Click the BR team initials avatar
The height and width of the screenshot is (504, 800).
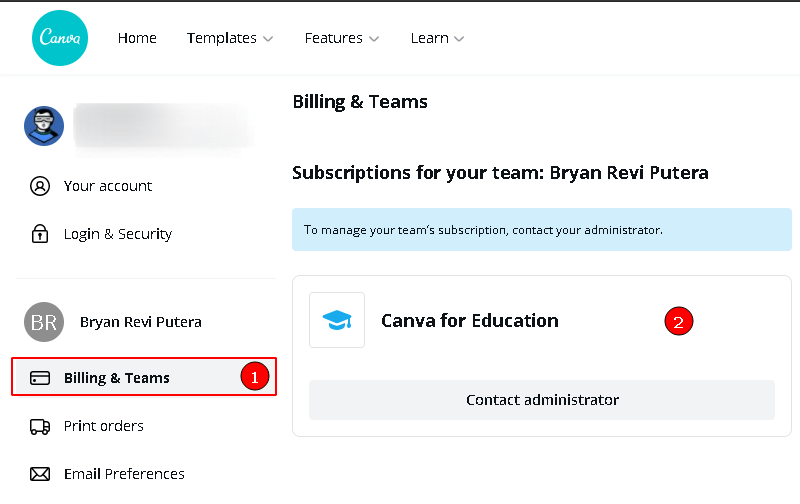tap(44, 322)
